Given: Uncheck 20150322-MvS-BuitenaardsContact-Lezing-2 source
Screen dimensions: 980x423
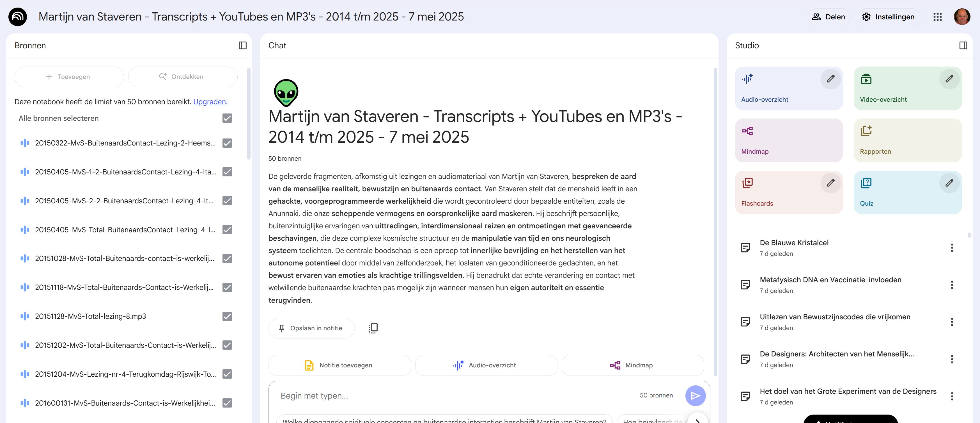Looking at the screenshot, I should click(x=227, y=143).
